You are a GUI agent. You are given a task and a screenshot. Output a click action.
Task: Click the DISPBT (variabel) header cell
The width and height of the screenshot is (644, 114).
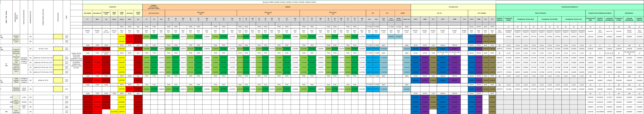pos(399,19)
